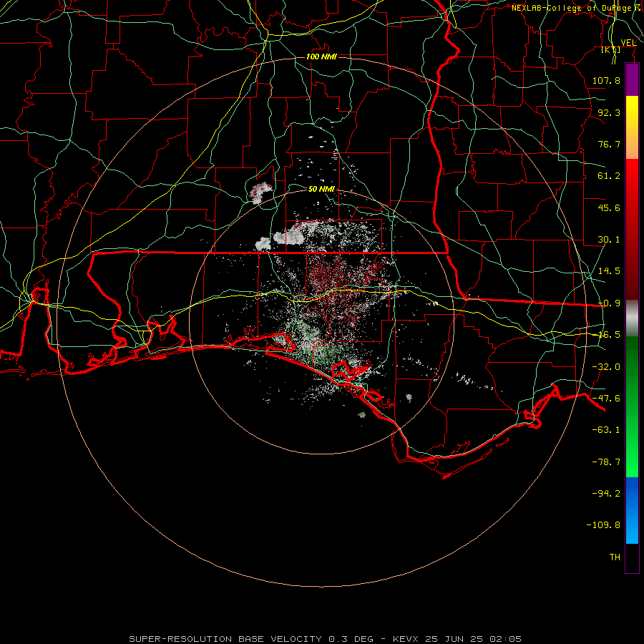Select the -32.0 velocity scale value
Viewport: 644px width, 644px height.
(606, 367)
